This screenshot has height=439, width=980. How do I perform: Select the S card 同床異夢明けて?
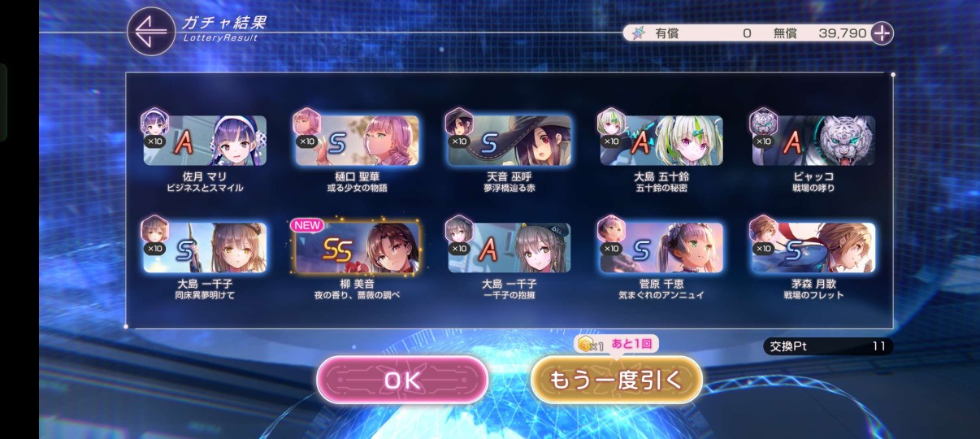205,247
